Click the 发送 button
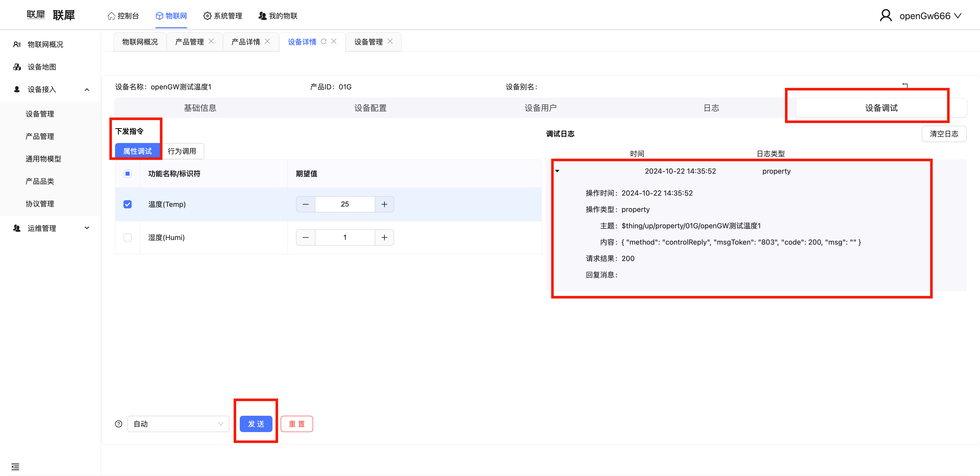Screen dimensions: 980x476 tap(256, 424)
